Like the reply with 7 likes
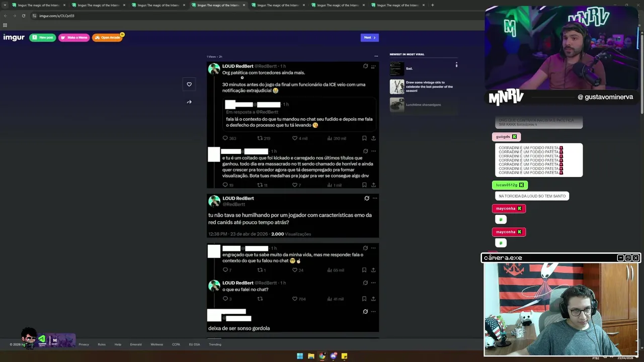This screenshot has width=644, height=362. click(295, 185)
